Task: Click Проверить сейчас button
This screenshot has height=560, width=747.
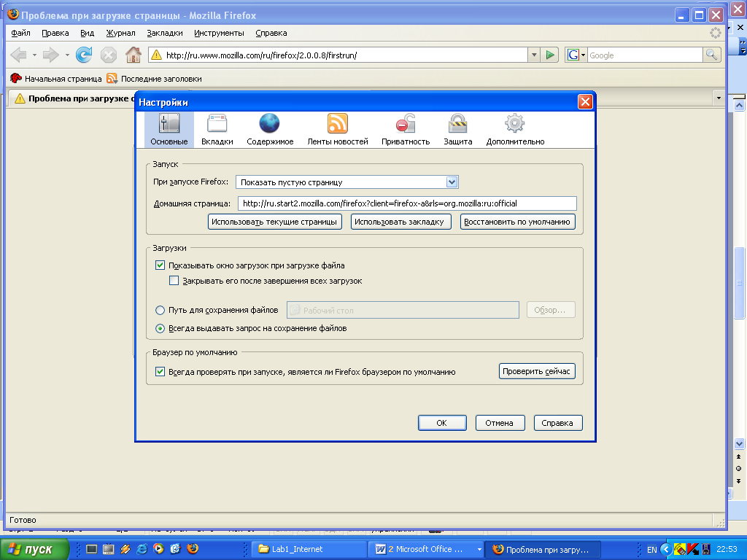Action: (x=537, y=371)
